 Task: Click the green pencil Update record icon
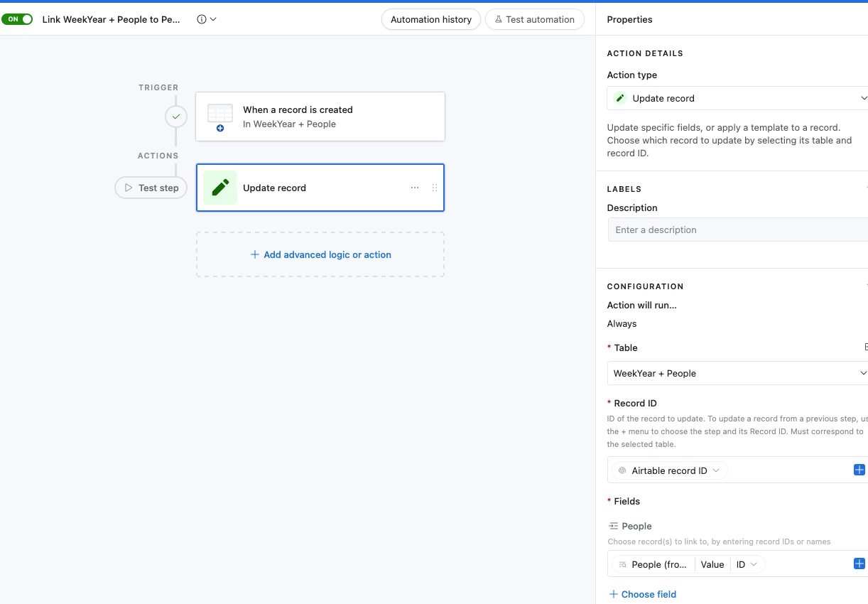[220, 188]
